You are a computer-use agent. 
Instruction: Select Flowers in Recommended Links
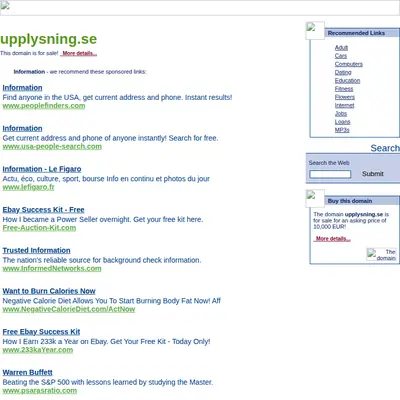pyautogui.click(x=345, y=97)
